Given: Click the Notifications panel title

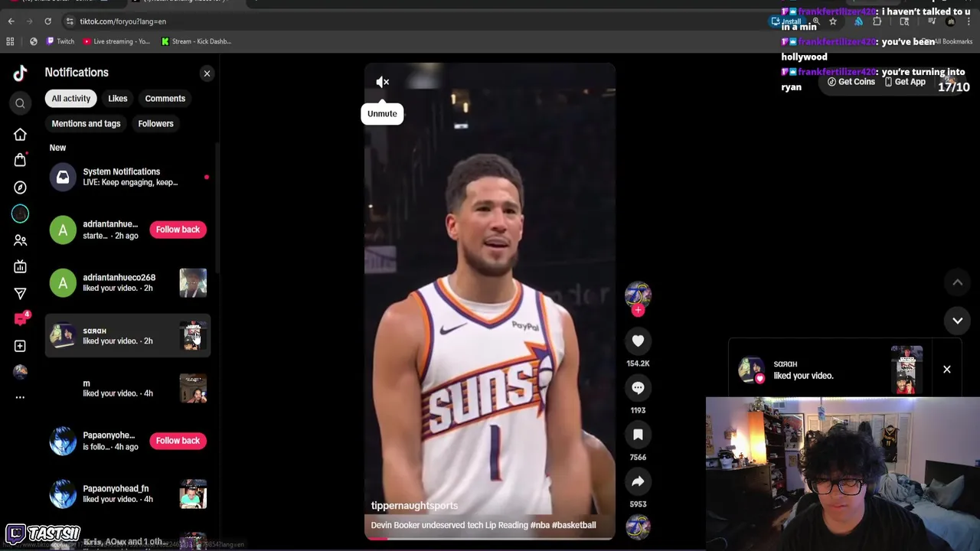Looking at the screenshot, I should point(77,73).
